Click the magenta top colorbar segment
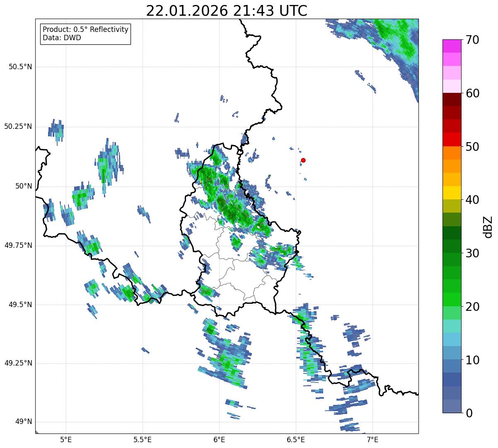Viewport: 498px width, 448px height. click(x=452, y=46)
